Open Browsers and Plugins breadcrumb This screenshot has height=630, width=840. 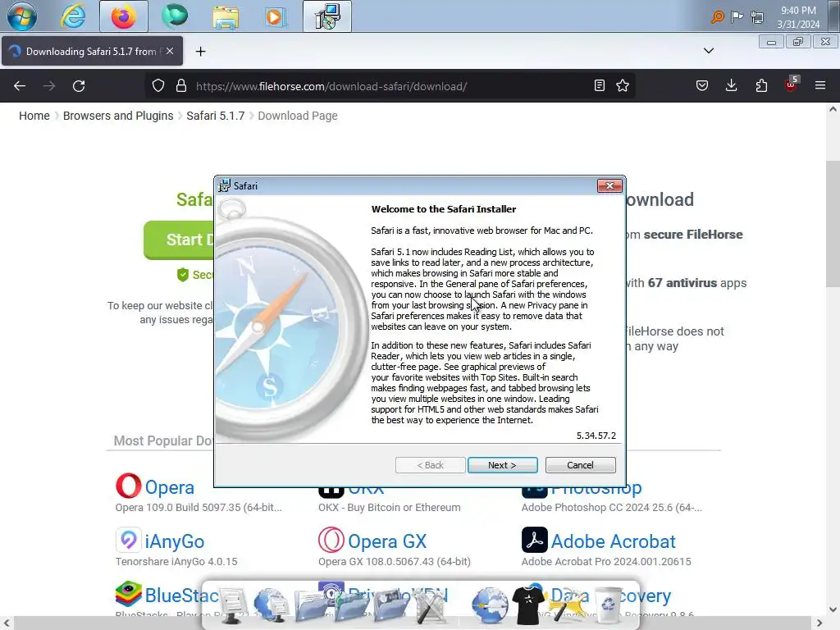click(118, 116)
